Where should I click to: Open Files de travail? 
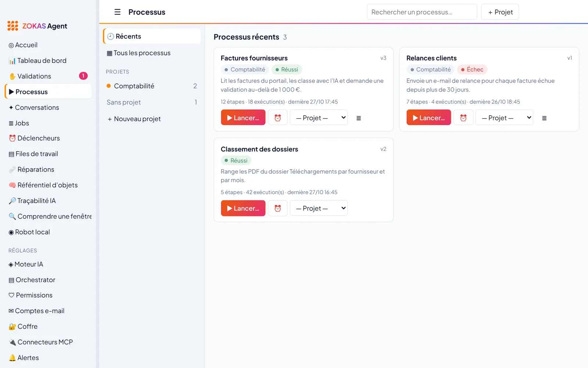click(48, 154)
